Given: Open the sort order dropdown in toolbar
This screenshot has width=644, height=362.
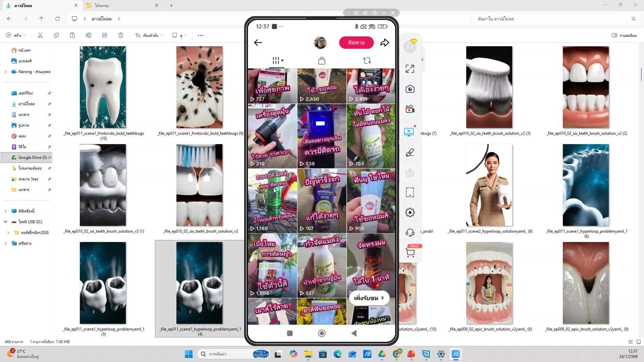Looking at the screenshot, I should coord(149,35).
